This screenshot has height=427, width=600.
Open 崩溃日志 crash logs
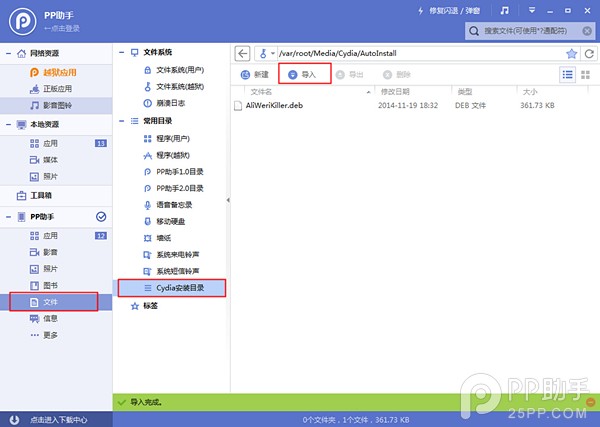tap(165, 103)
